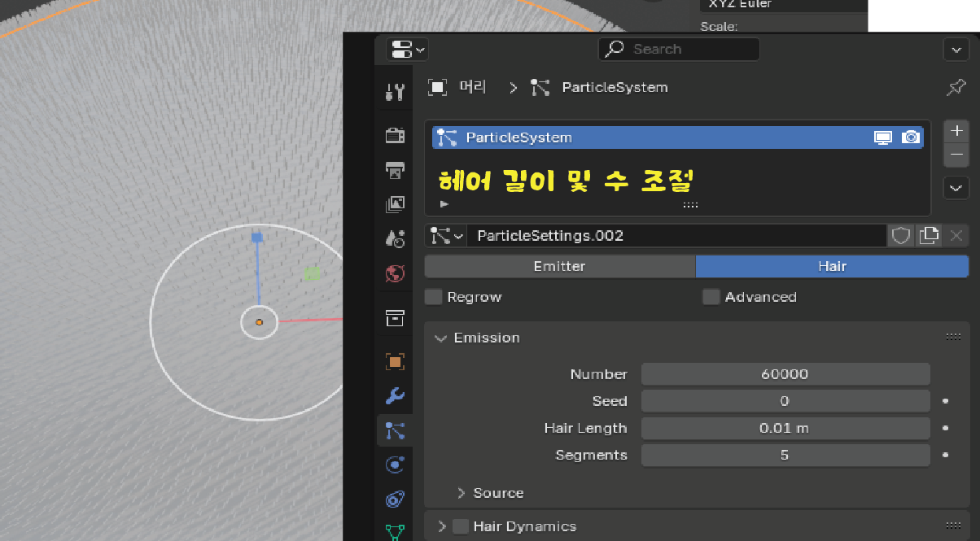This screenshot has width=980, height=541.
Task: Click the Hair Length field 0.01 m
Action: tap(785, 428)
